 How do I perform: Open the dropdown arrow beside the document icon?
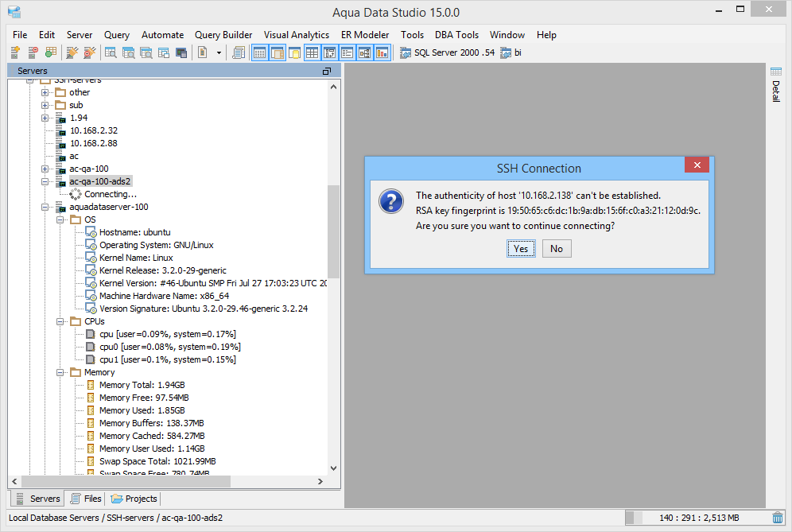point(219,52)
